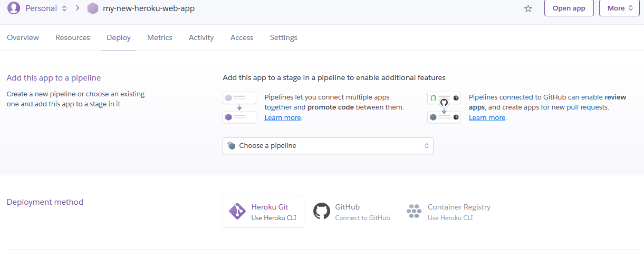View the Metrics tab

160,38
